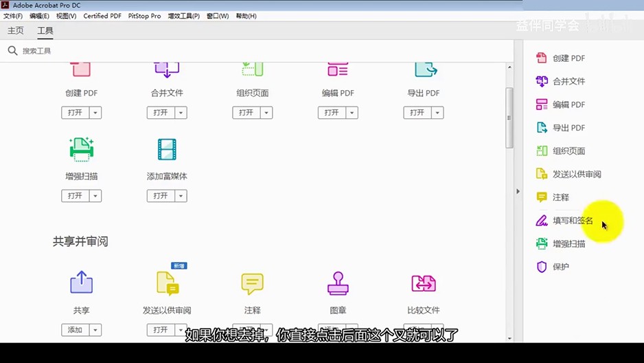This screenshot has width=644, height=363.
Task: Expand dropdown arrow next to 合并文件 打开
Action: (181, 113)
